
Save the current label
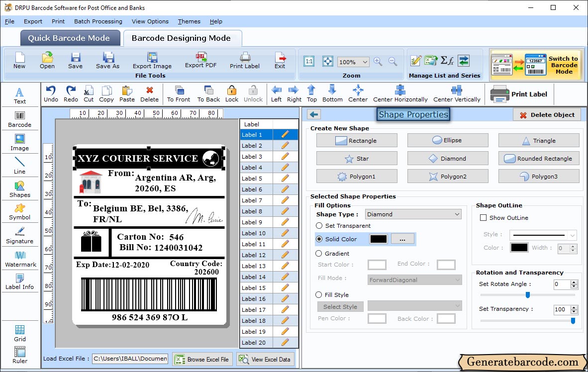tap(75, 61)
